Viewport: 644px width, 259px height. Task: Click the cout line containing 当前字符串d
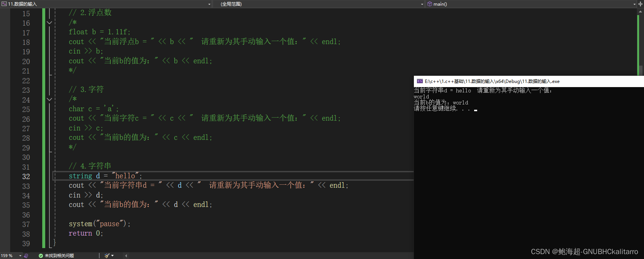(209, 185)
